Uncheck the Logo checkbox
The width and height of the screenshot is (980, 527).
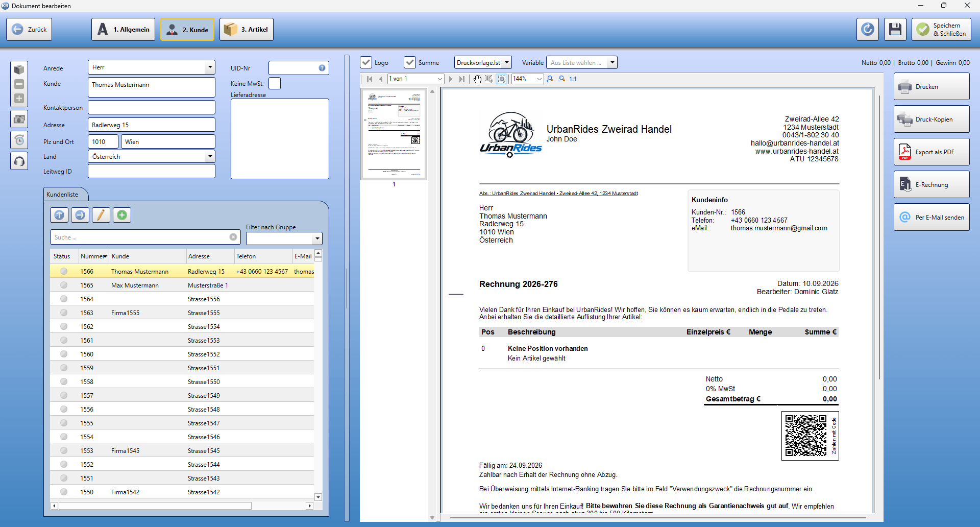click(x=366, y=62)
